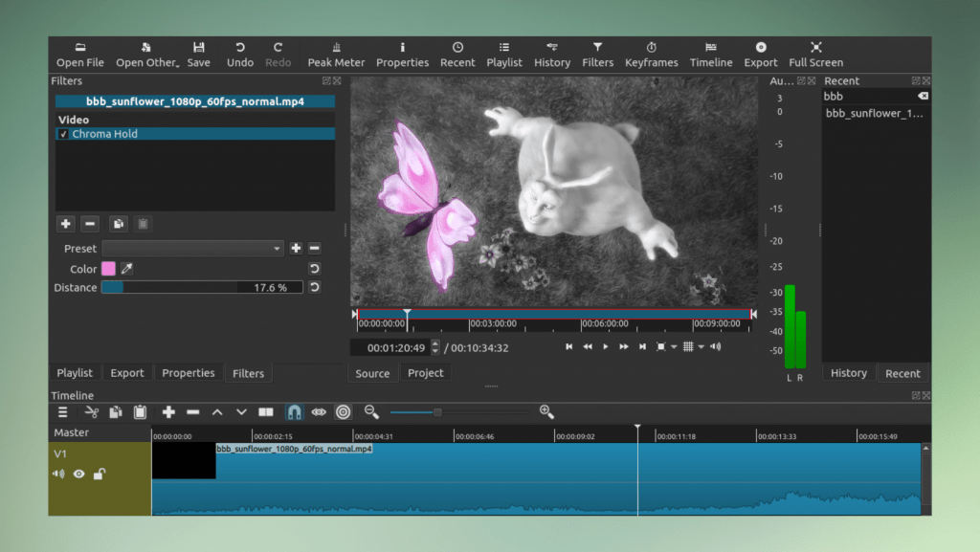Viewport: 980px width, 552px height.
Task: Open the History panel from toolbar
Action: pyautogui.click(x=552, y=55)
